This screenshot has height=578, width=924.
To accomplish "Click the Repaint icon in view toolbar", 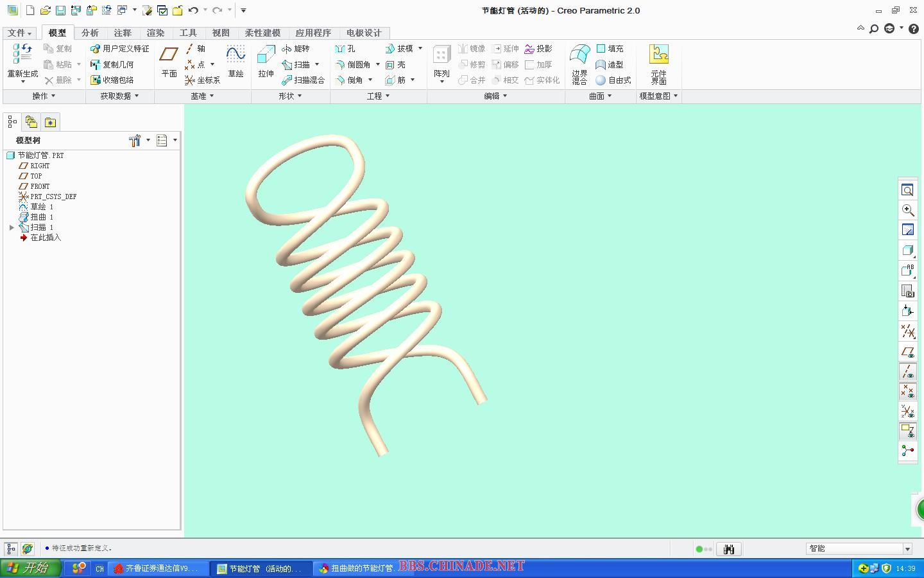I will coord(907,230).
